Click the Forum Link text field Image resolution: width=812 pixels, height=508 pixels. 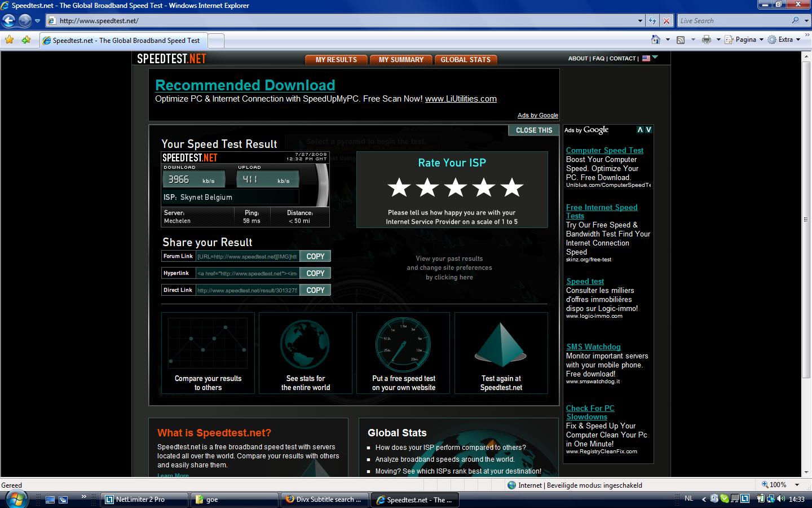point(248,256)
